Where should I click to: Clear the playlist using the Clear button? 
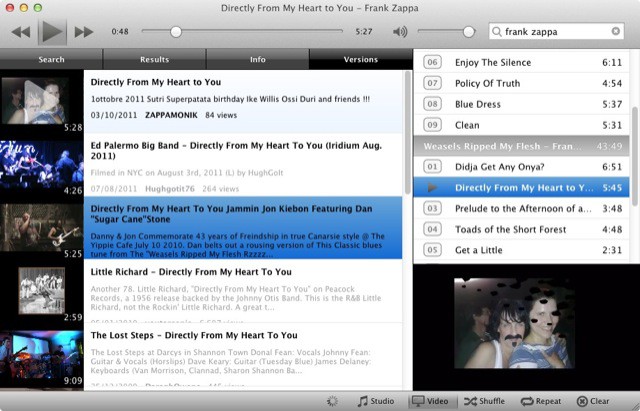pyautogui.click(x=593, y=401)
